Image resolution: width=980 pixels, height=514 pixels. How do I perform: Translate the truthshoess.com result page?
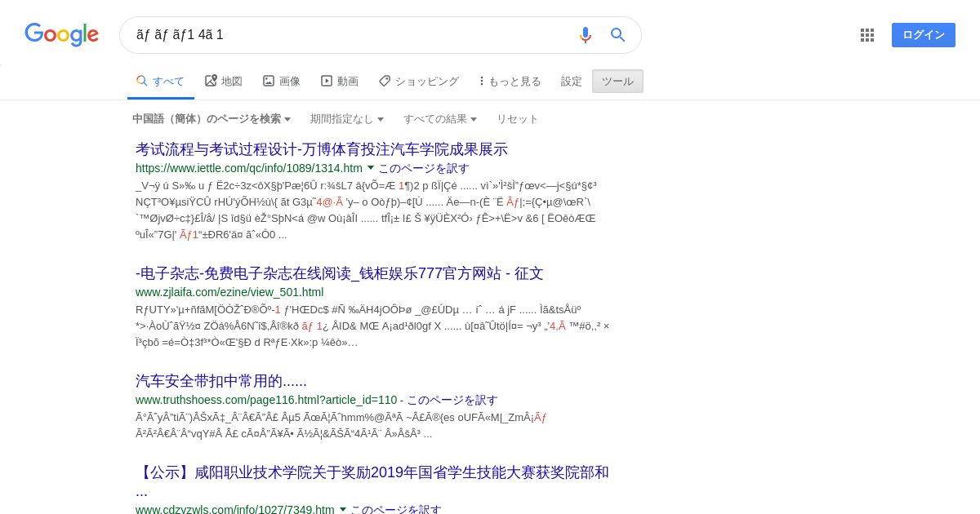452,400
